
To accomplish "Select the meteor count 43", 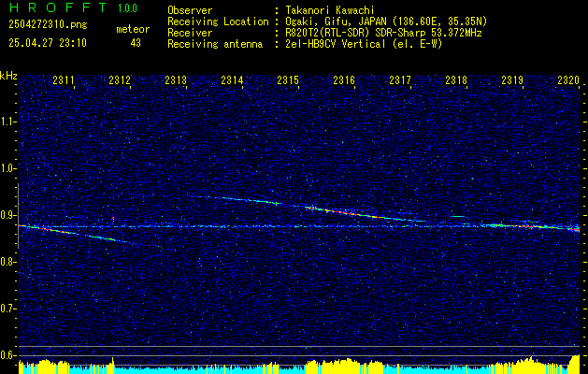I will click(136, 43).
